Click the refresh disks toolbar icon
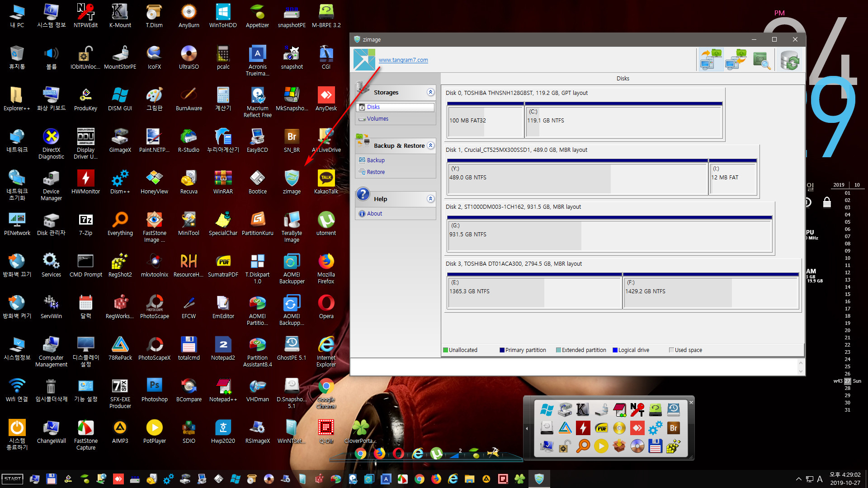 [x=790, y=60]
